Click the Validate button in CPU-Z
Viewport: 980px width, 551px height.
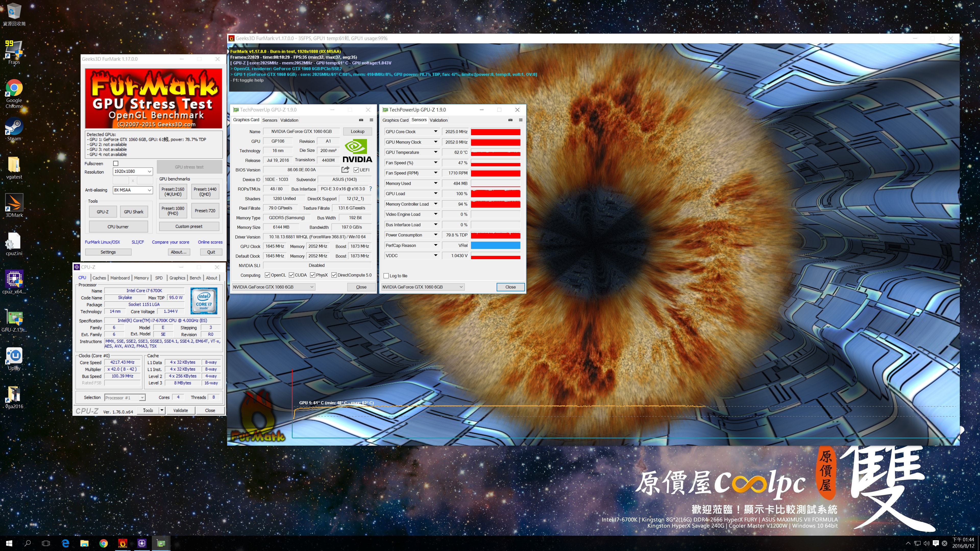[181, 410]
